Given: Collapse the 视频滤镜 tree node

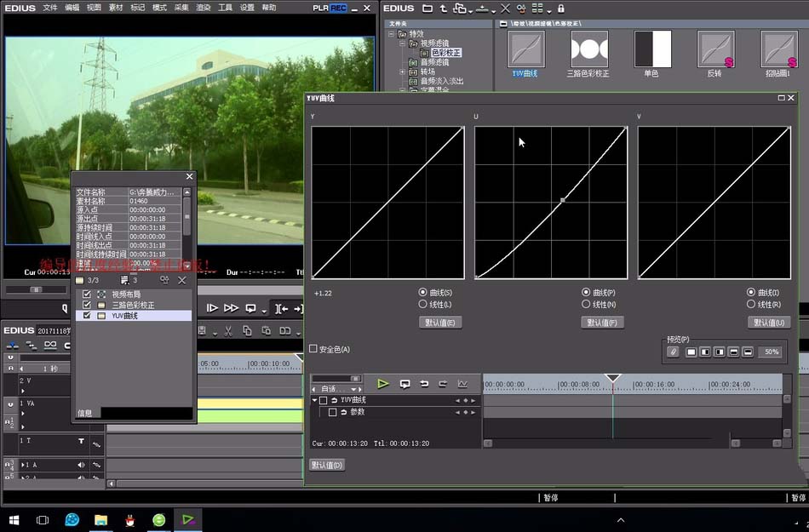Looking at the screenshot, I should coord(402,43).
